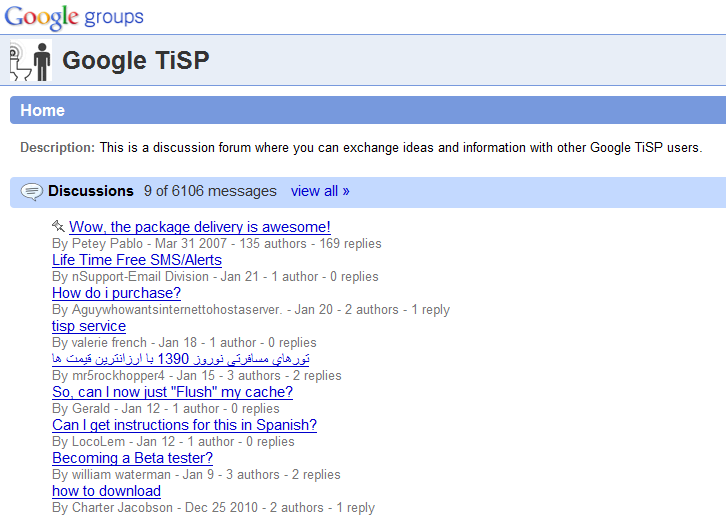726x531 pixels.
Task: Click the 'view all »' link
Action: [x=320, y=191]
